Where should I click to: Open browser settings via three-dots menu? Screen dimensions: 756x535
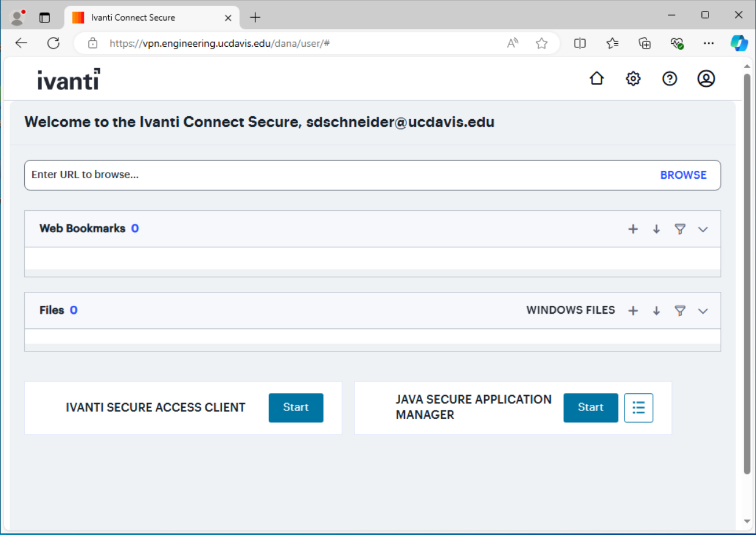coord(709,43)
